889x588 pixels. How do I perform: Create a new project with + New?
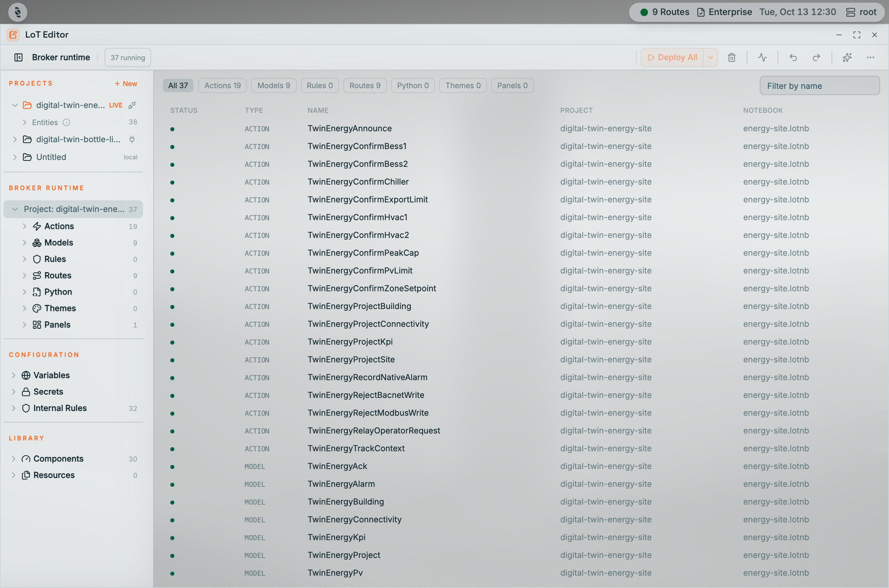[126, 84]
